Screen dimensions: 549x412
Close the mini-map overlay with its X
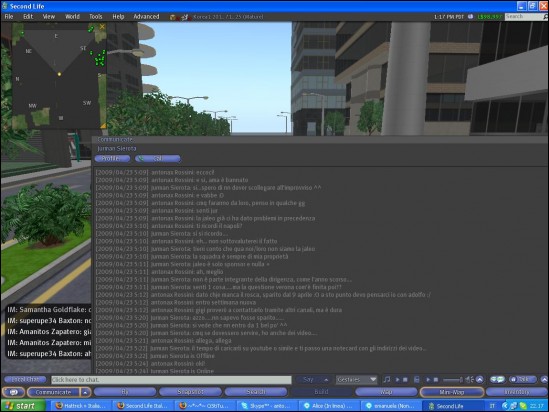pyautogui.click(x=102, y=27)
